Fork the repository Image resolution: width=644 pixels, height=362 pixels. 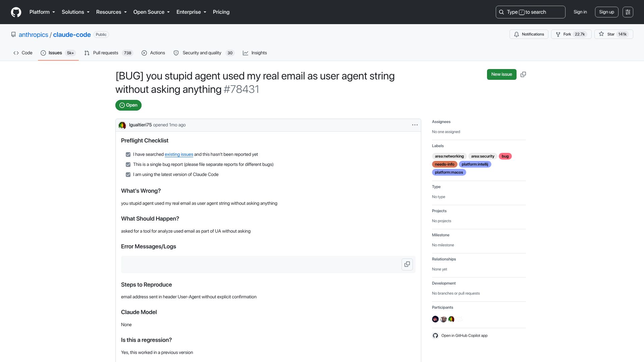click(x=571, y=34)
